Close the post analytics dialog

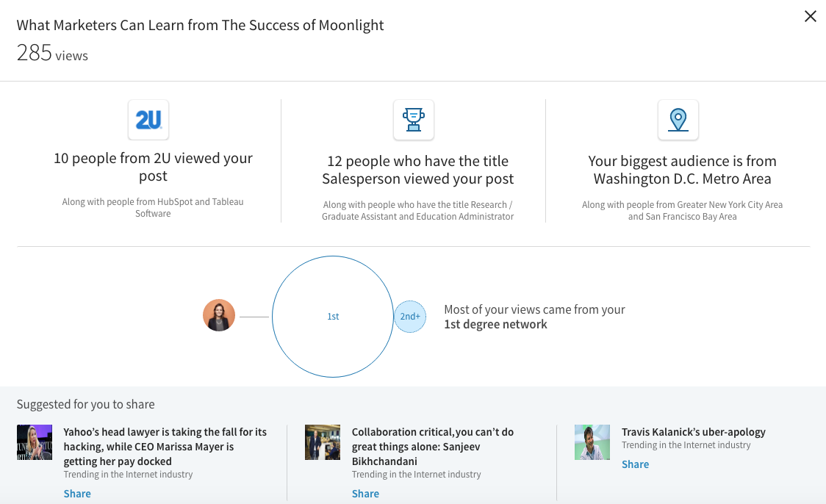click(810, 16)
